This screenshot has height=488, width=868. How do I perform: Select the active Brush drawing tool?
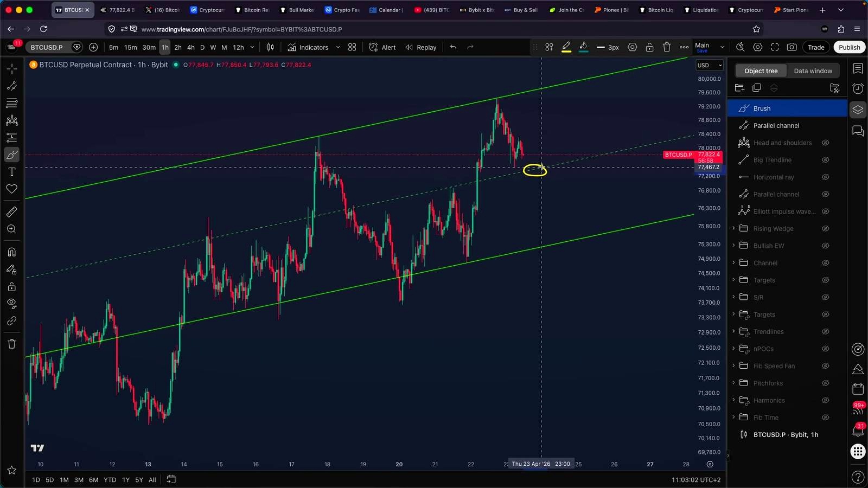[12, 155]
